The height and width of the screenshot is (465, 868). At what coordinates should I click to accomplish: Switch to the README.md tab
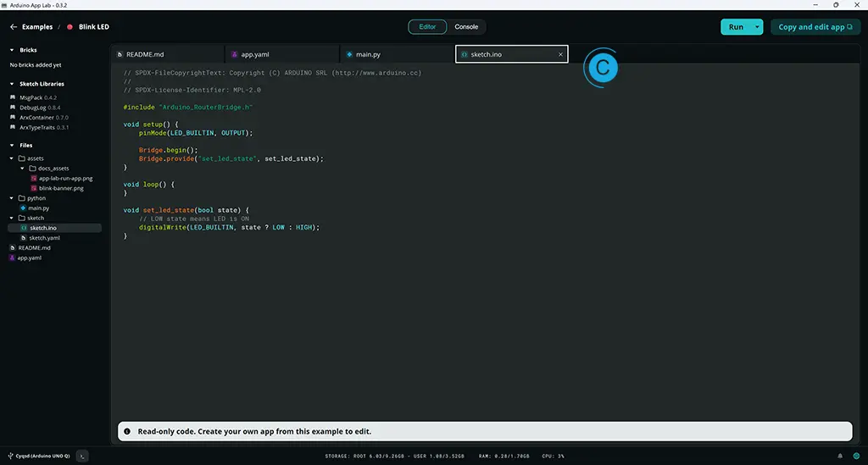click(167, 54)
